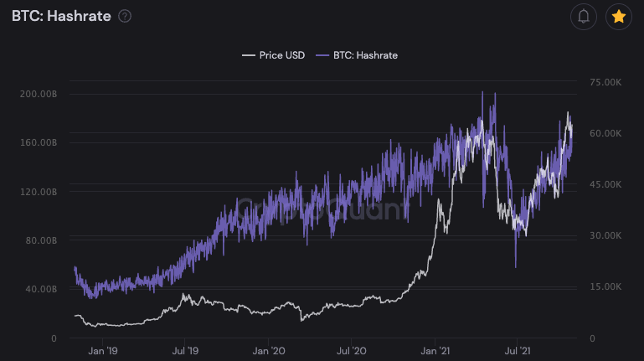Screen dimensions: 644x361
Task: Click the white Price USD legend line
Action: point(249,55)
